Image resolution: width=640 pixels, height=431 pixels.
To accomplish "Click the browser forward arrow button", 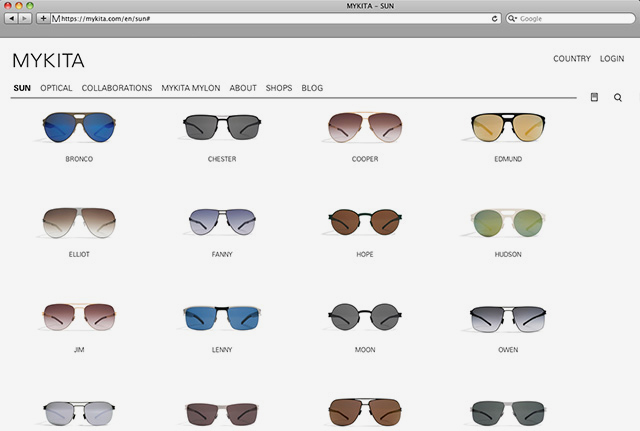I will click(x=25, y=18).
